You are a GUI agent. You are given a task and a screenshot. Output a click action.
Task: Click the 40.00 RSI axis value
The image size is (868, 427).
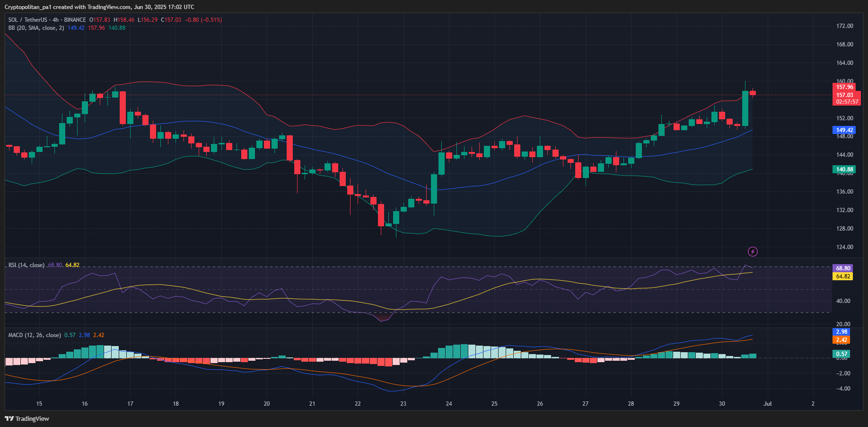coord(843,301)
